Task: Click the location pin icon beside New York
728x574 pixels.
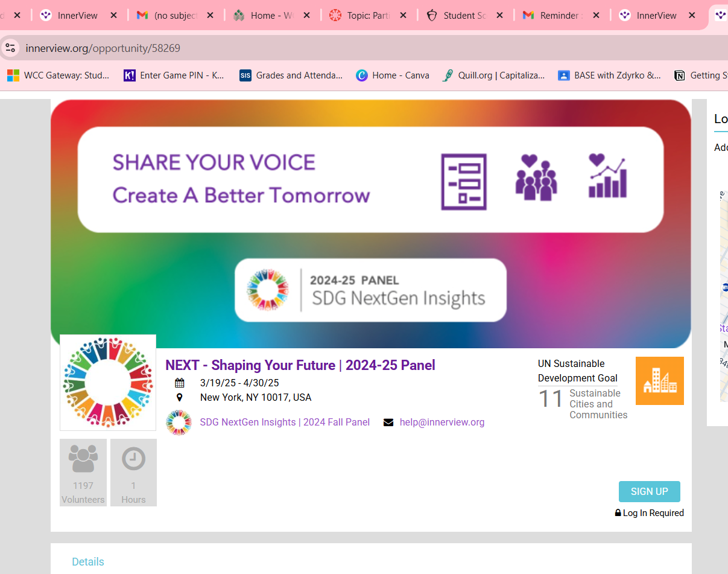Action: coord(179,397)
